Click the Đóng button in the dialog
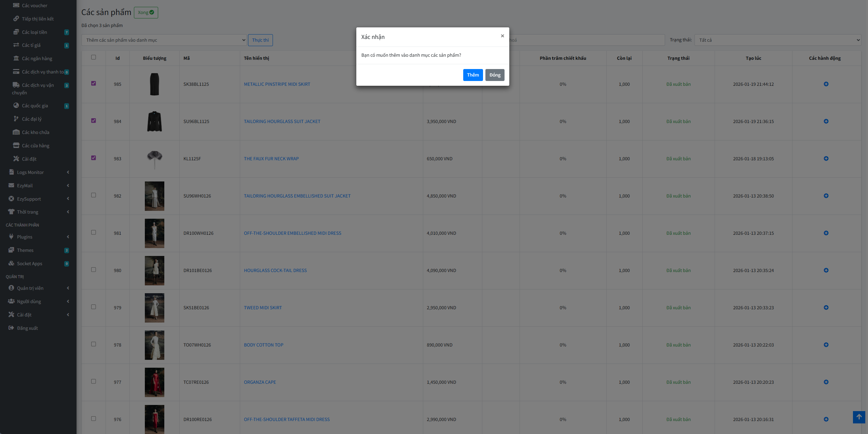Image resolution: width=868 pixels, height=434 pixels. pos(495,75)
